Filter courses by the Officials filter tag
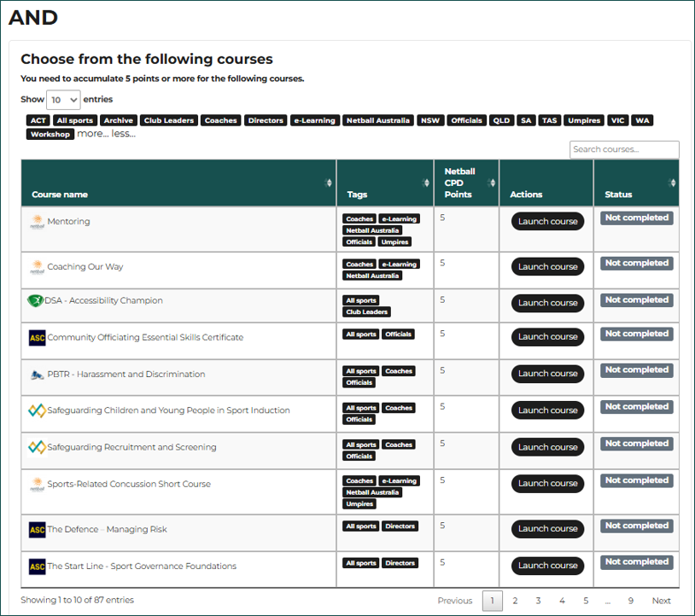Viewport: 695px width, 616px height. (x=466, y=120)
